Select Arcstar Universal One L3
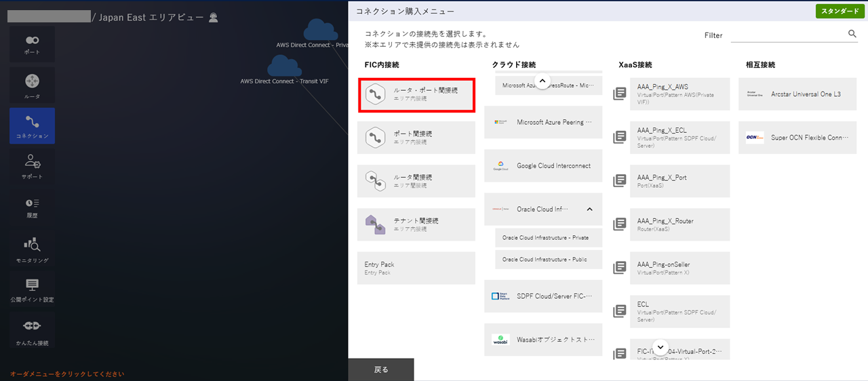 pyautogui.click(x=797, y=94)
